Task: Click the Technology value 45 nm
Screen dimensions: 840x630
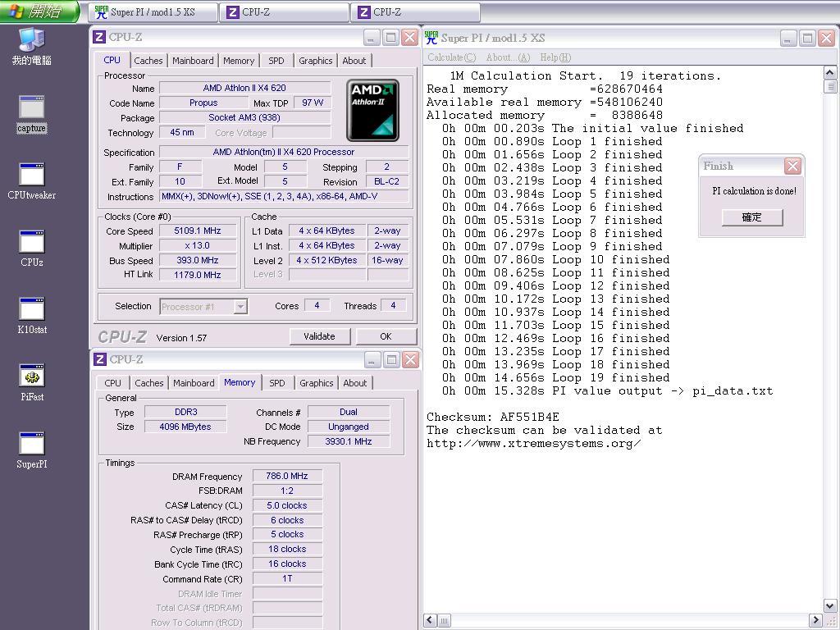Action: 182,132
